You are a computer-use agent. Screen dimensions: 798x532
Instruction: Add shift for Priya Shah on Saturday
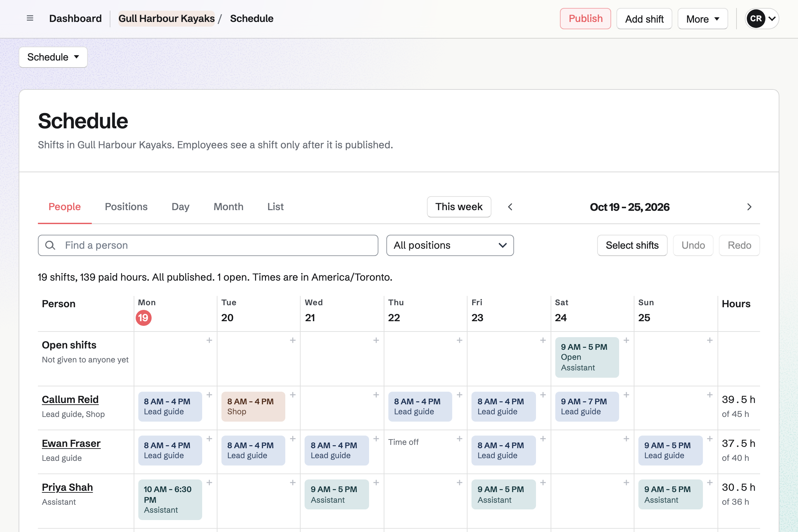626,482
